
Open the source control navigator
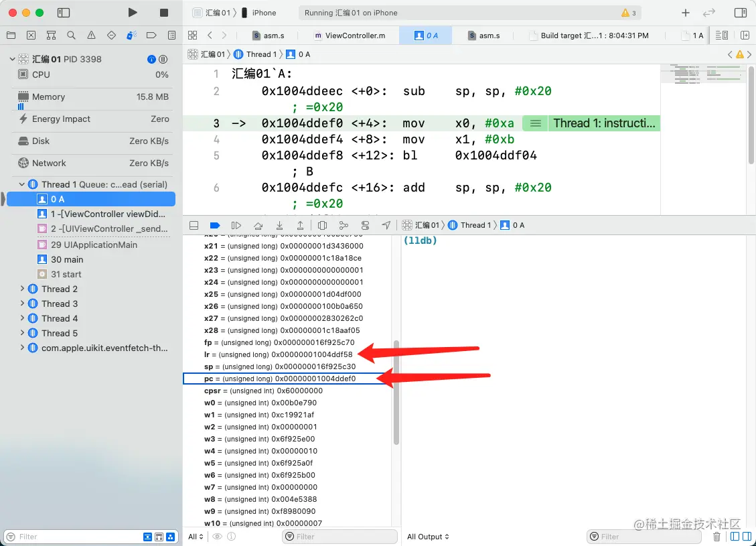31,36
